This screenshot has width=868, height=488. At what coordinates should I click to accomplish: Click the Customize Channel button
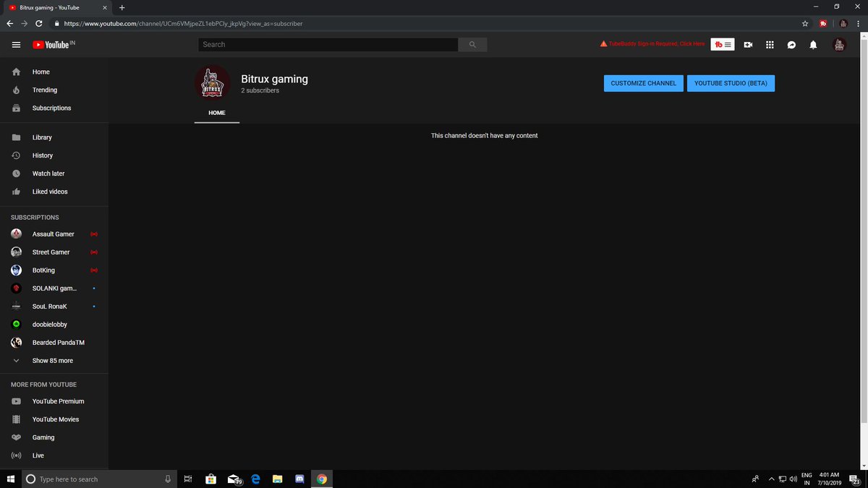click(643, 83)
